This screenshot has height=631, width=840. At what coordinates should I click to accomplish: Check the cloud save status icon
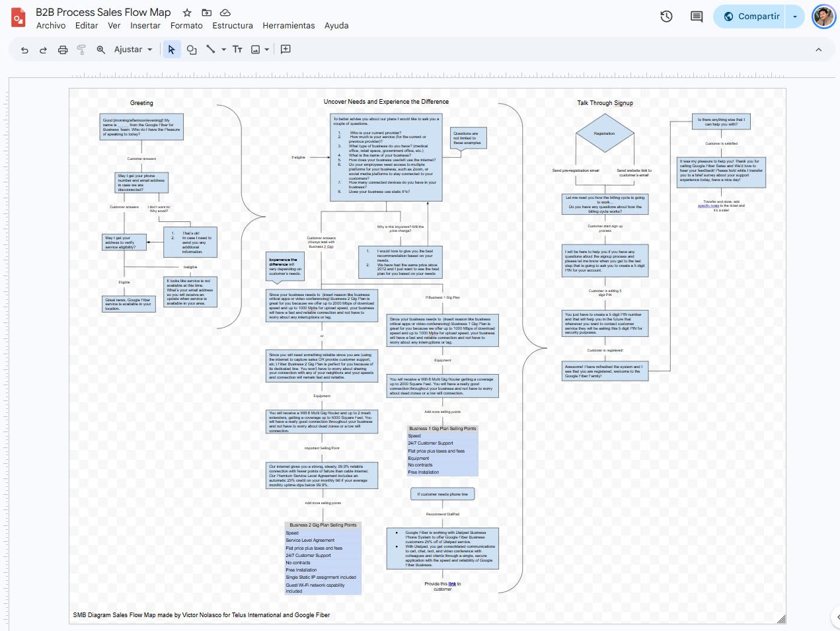click(225, 13)
